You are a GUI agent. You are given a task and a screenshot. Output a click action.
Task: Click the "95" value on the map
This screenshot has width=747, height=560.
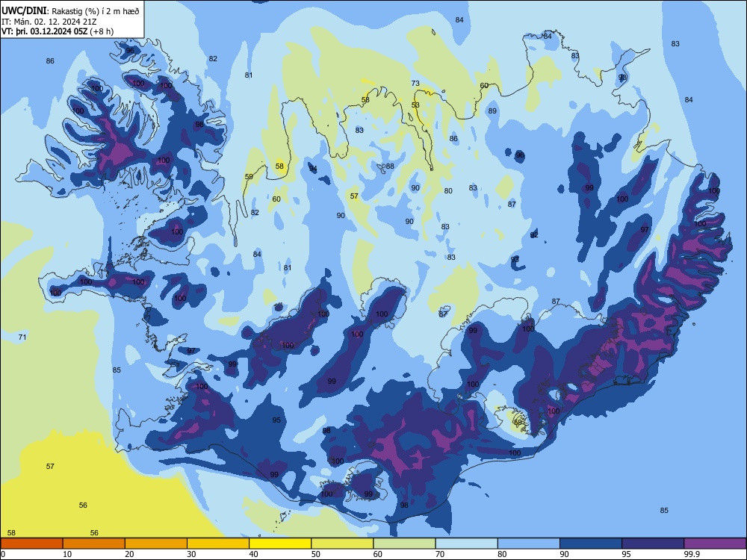276,420
